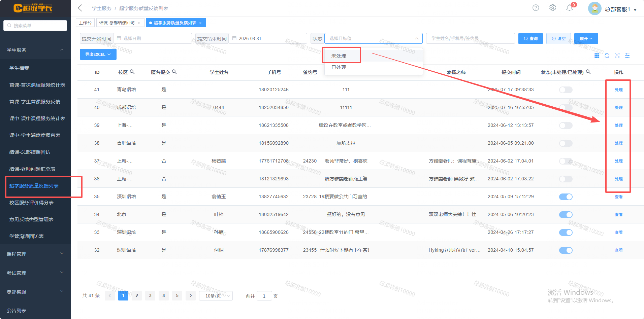The width and height of the screenshot is (644, 319).
Task: Toggle status switch for record ID 41
Action: coord(566,90)
